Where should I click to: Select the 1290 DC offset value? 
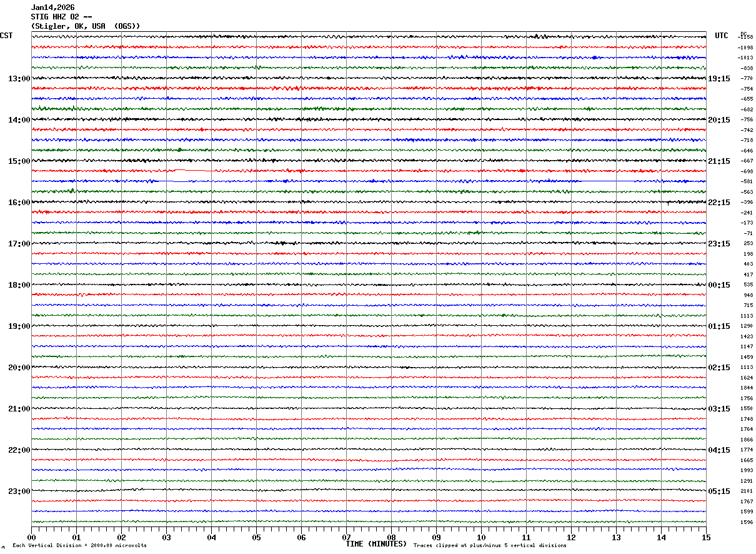(747, 326)
